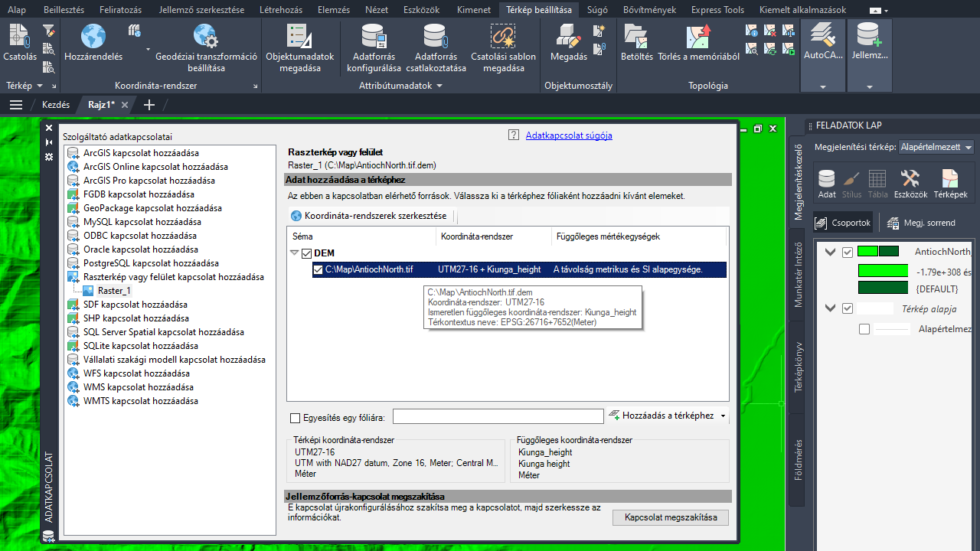The width and height of the screenshot is (980, 551).
Task: Click the Koordináta-rendszer column header
Action: pyautogui.click(x=494, y=236)
